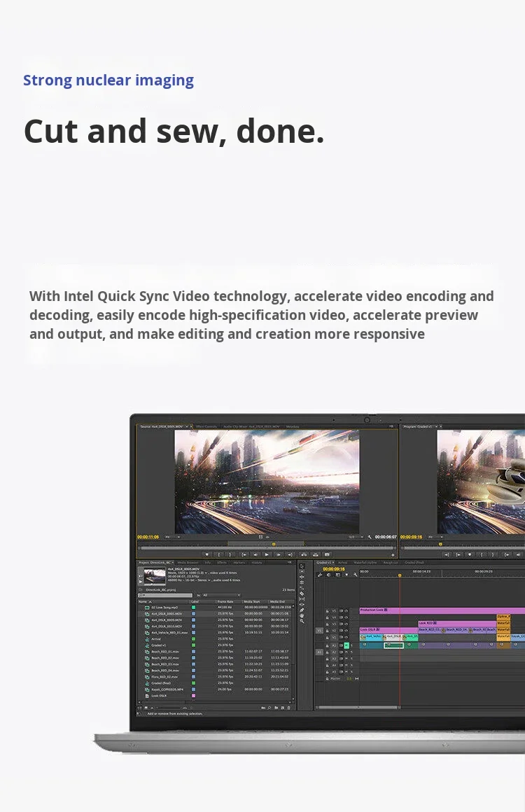
Task: Switch to the Effect Controls tab
Action: click(206, 426)
